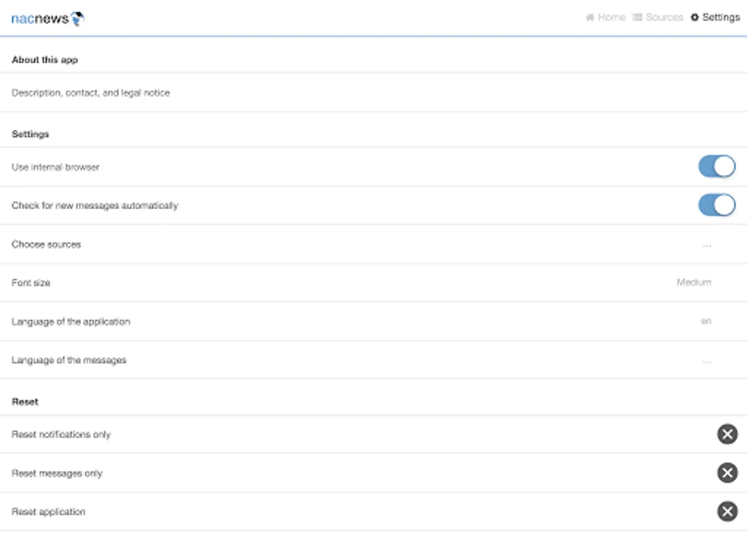Click the nacnews logo text
The width and height of the screenshot is (747, 560).
point(40,19)
